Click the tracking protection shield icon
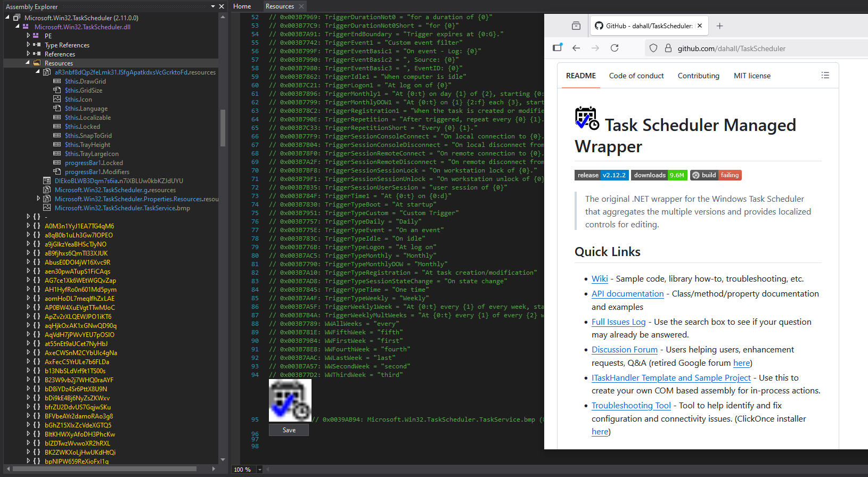The width and height of the screenshot is (868, 477). pyautogui.click(x=653, y=48)
